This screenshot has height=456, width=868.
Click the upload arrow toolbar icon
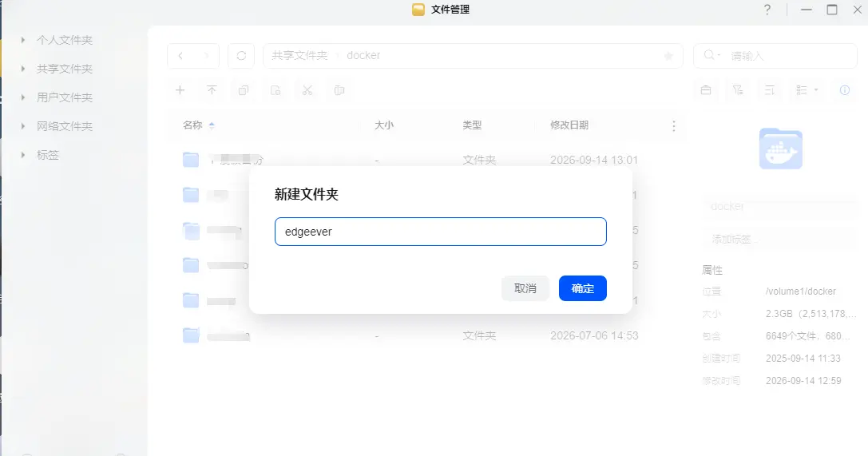(212, 90)
